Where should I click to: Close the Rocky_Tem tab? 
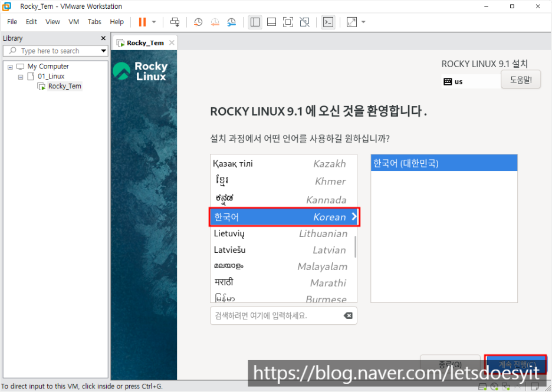point(172,42)
